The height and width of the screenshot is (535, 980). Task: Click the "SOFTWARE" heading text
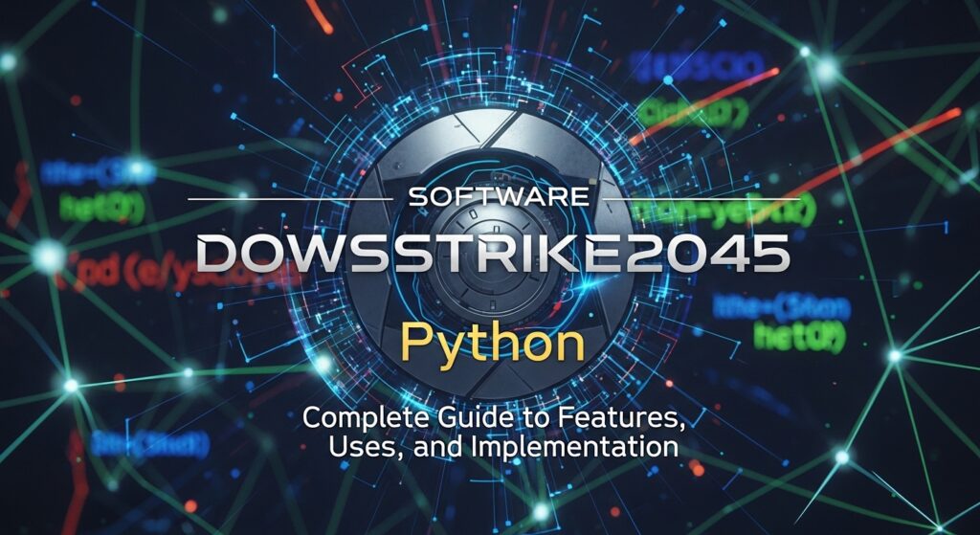[x=498, y=197]
